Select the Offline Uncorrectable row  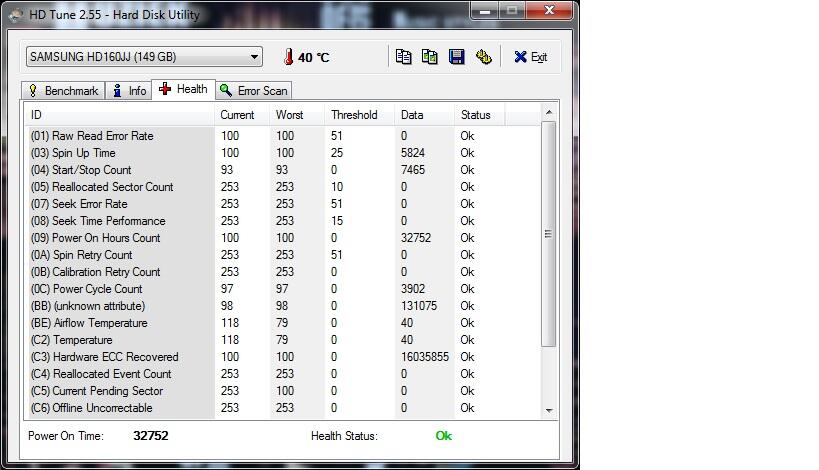(x=282, y=408)
